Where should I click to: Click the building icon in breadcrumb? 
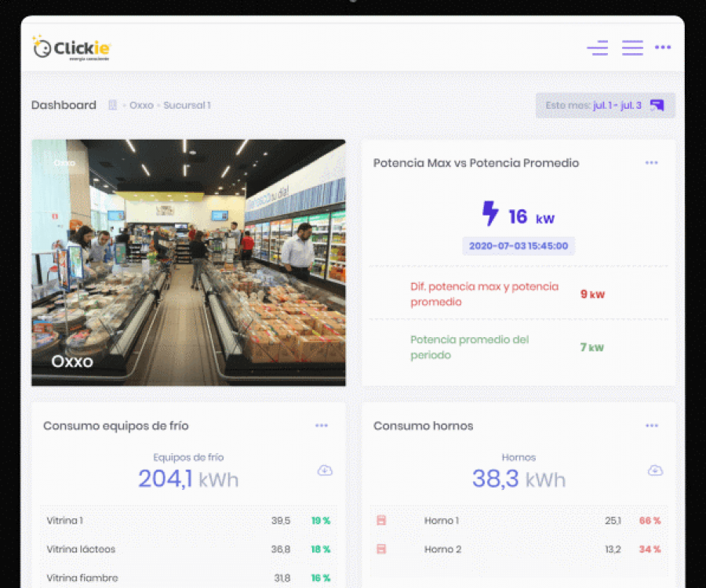point(112,105)
